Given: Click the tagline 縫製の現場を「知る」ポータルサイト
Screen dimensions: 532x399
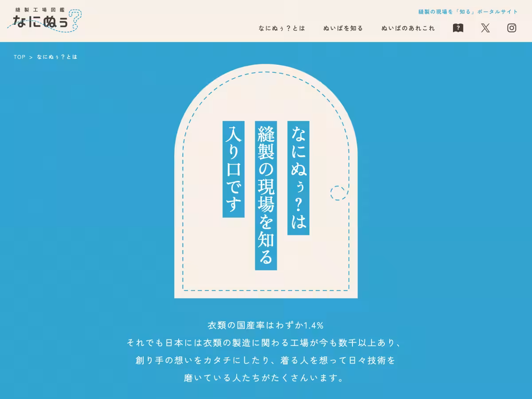Looking at the screenshot, I should [x=468, y=12].
